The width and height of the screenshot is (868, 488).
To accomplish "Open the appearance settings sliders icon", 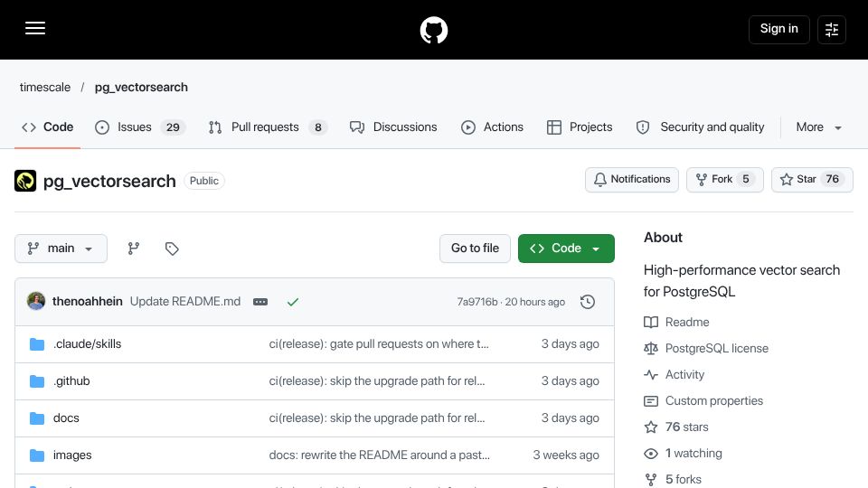I will [x=832, y=29].
